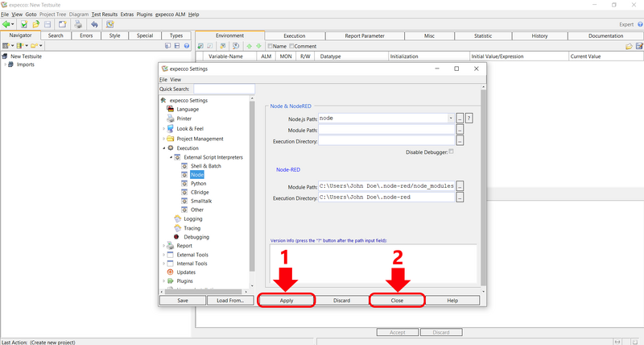Click the print icon in main toolbar
The height and width of the screenshot is (345, 644).
tap(78, 25)
